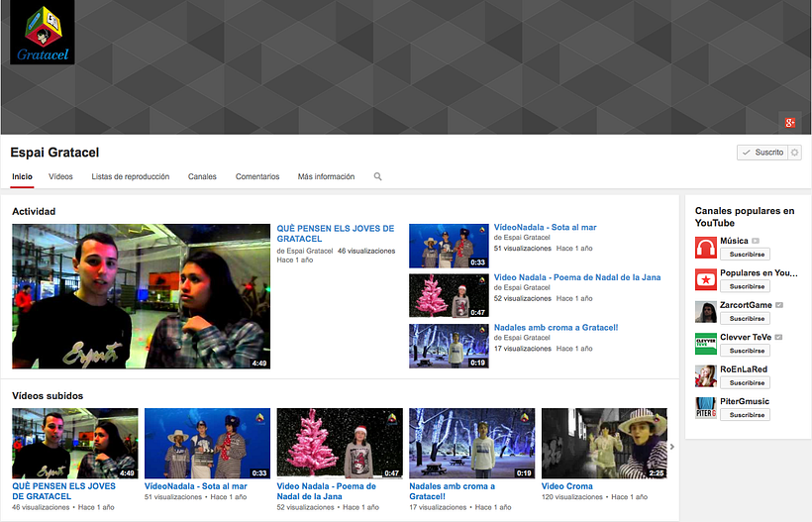Open the QUÈ PENSEN ELS JOVES title link
The image size is (812, 522).
tap(335, 234)
